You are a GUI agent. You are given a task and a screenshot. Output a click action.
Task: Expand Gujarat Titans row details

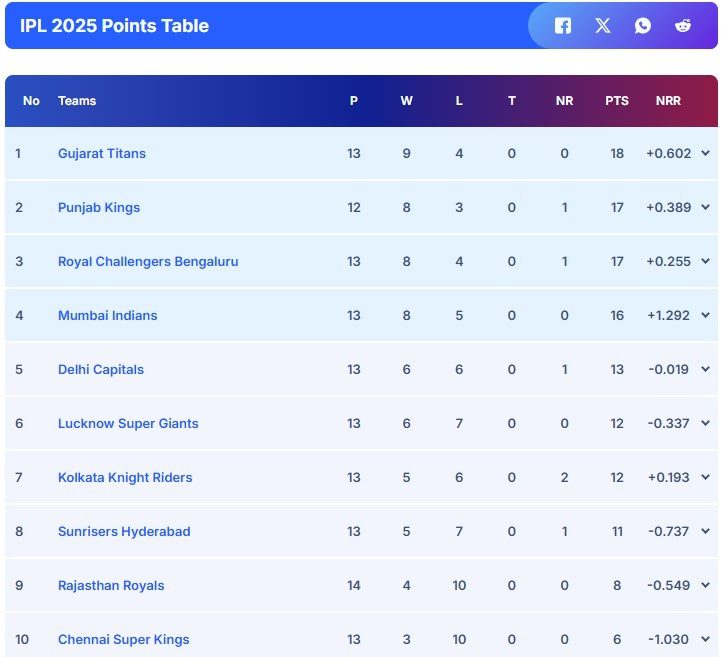(x=705, y=153)
